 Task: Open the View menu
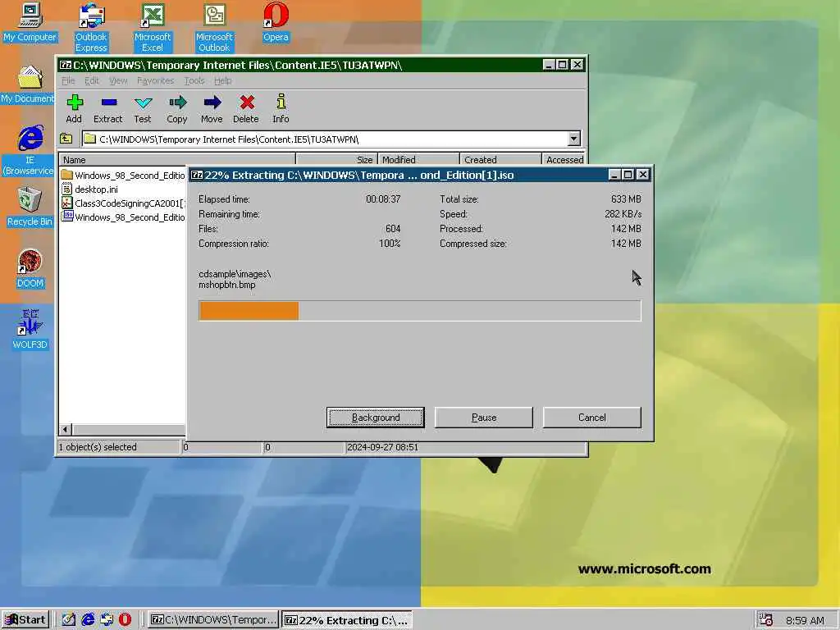pyautogui.click(x=118, y=80)
